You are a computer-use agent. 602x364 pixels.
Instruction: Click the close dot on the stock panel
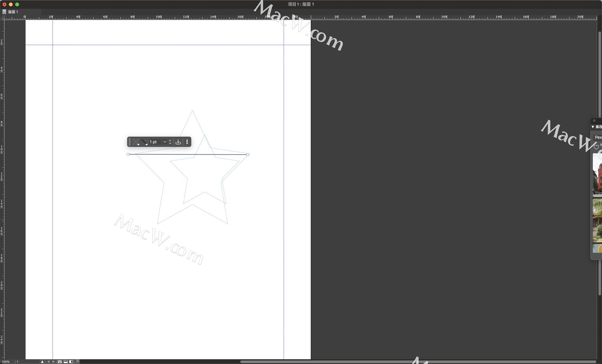594,121
